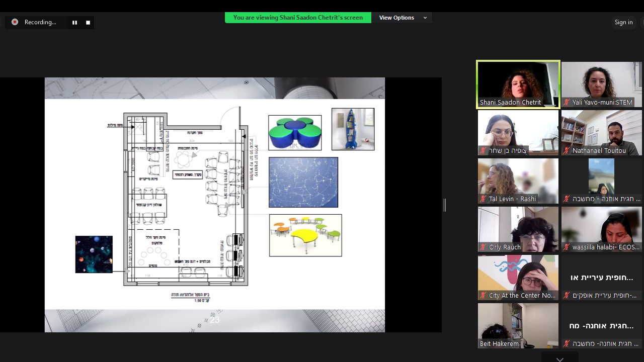Viewport: 644px width, 362px height.
Task: Select the Beit Hakerem video tile
Action: pos(518,325)
